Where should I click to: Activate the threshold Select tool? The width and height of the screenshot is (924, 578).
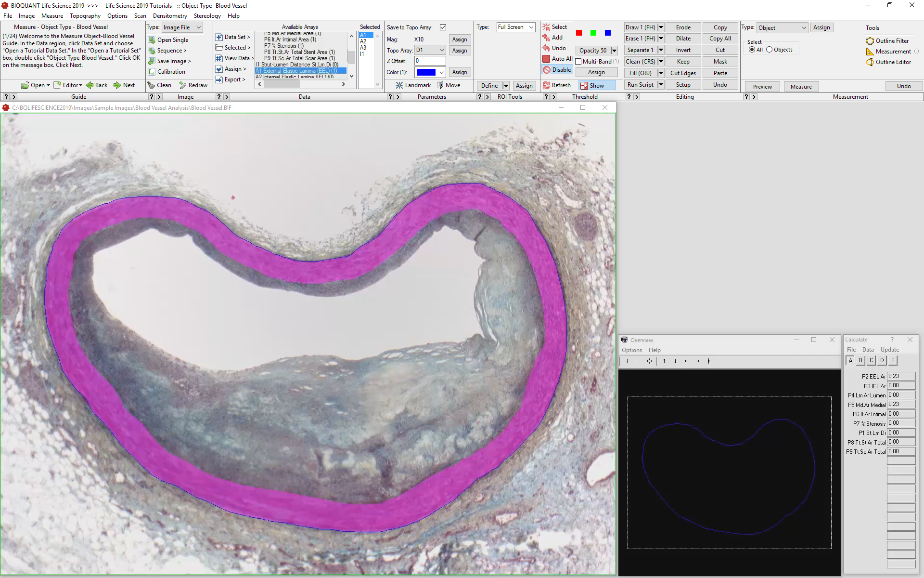click(x=555, y=27)
